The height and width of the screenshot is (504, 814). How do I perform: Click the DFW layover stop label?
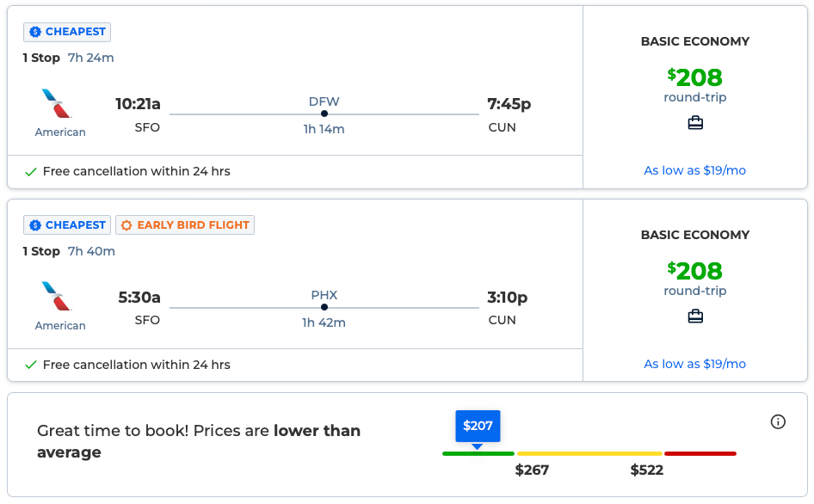coord(324,101)
